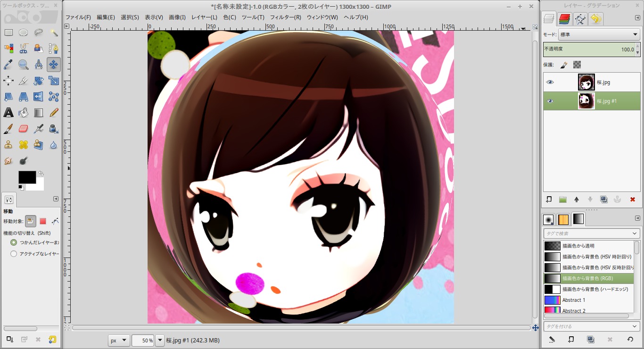Select the Ink tool

[x=54, y=129]
